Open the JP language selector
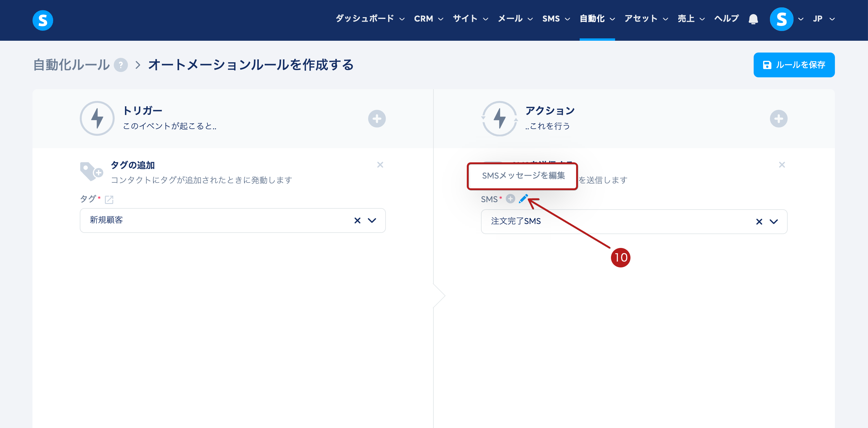This screenshot has width=868, height=428. tap(823, 19)
